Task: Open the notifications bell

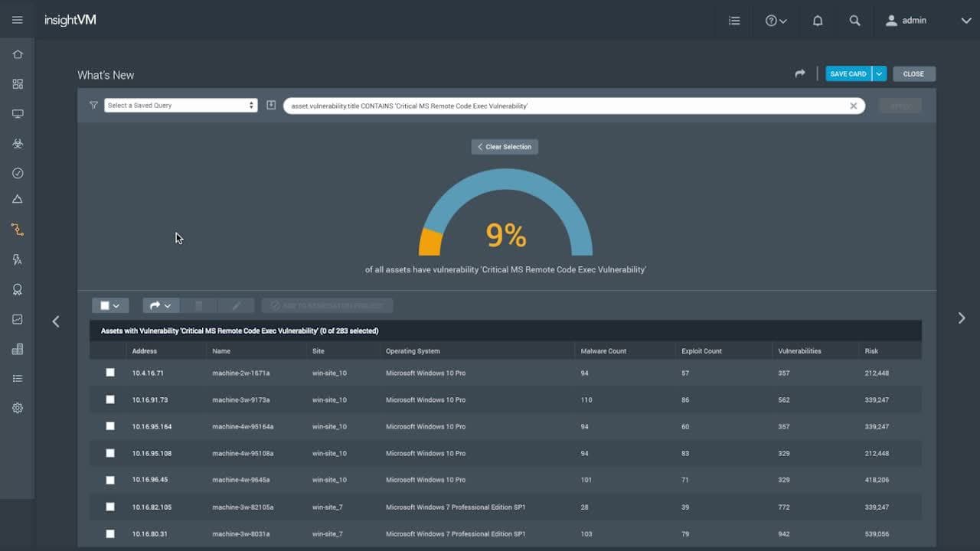Action: point(818,21)
